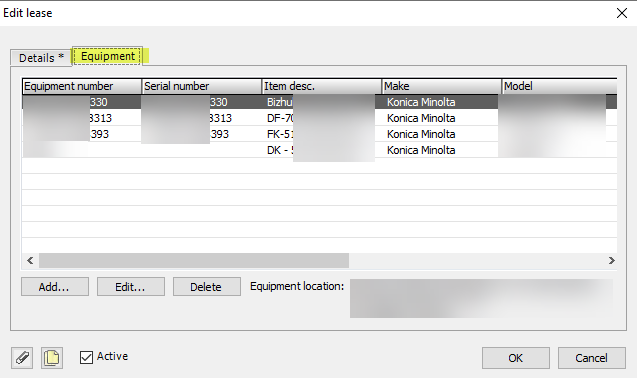This screenshot has width=637, height=378.
Task: Switch to the Details tab
Action: 41,58
